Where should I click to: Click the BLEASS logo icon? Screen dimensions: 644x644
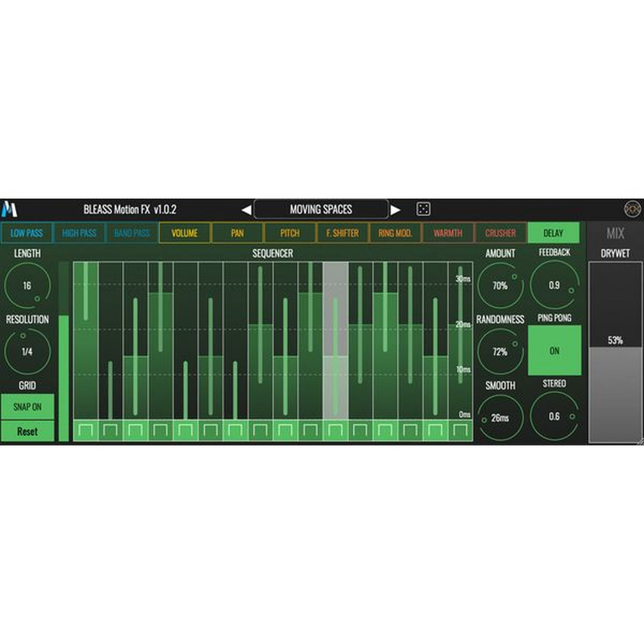point(9,209)
